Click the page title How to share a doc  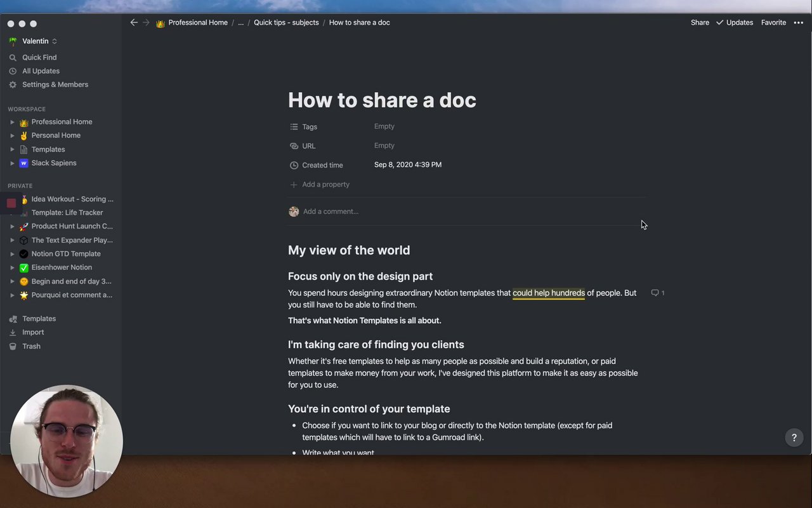point(382,100)
